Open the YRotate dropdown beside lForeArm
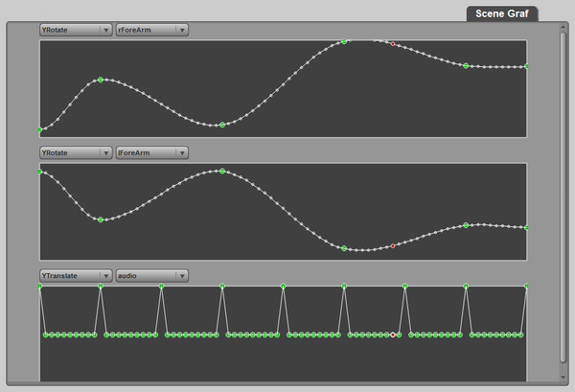The image size is (575, 392). pyautogui.click(x=76, y=153)
